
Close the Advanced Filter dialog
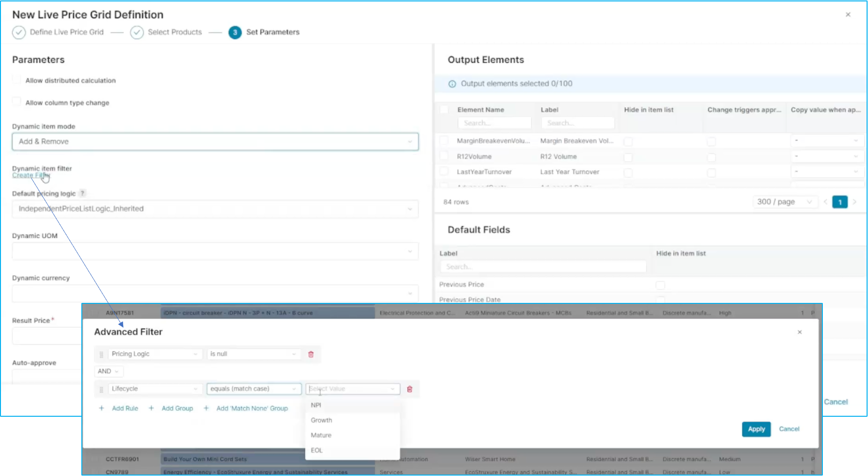pyautogui.click(x=799, y=332)
